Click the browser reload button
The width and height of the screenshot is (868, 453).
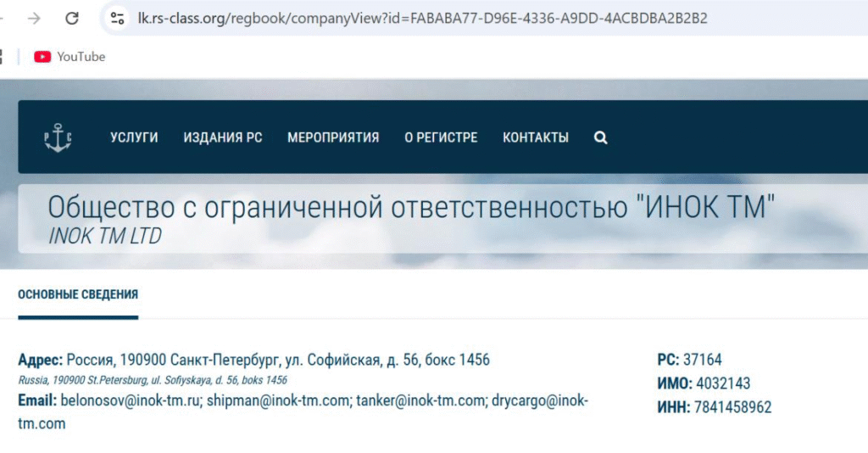(x=72, y=18)
